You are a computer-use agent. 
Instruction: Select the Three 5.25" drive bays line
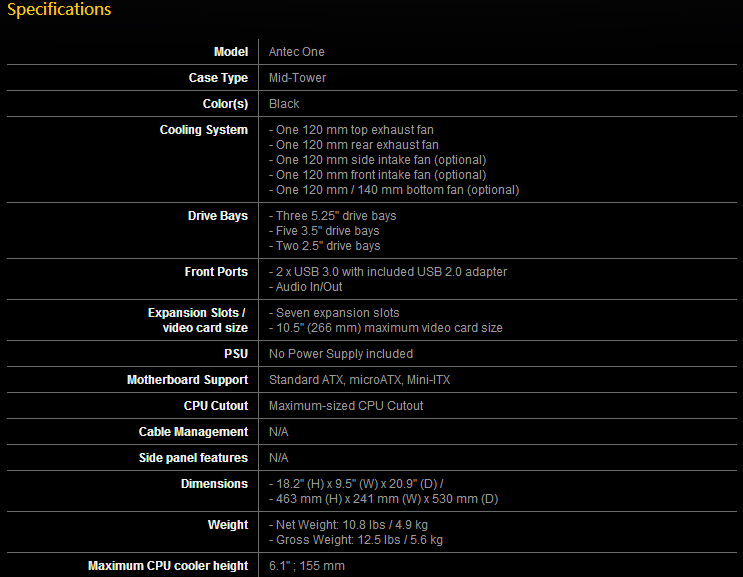333,216
